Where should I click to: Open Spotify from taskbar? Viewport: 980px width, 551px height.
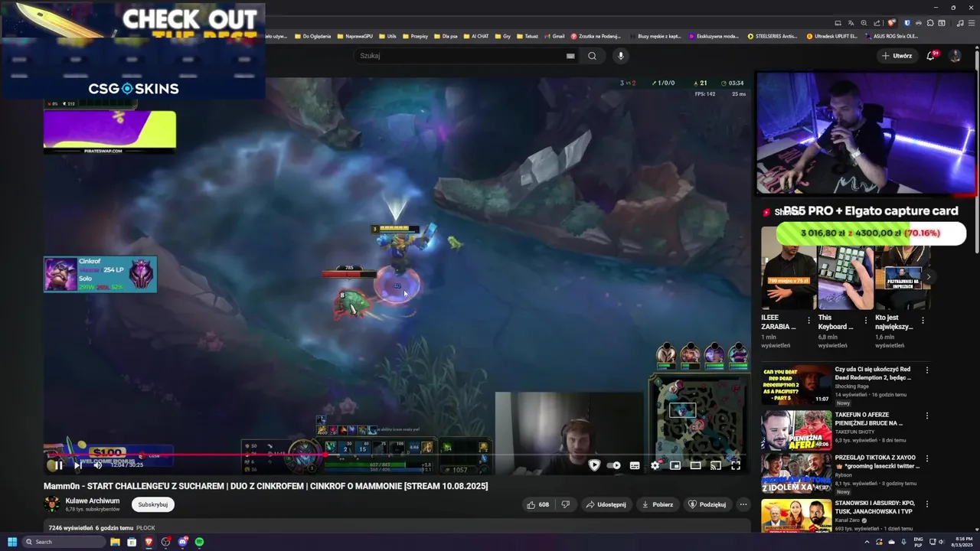(199, 542)
